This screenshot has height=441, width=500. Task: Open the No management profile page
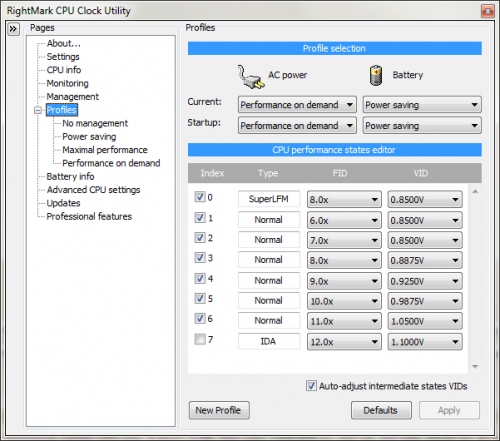(95, 123)
